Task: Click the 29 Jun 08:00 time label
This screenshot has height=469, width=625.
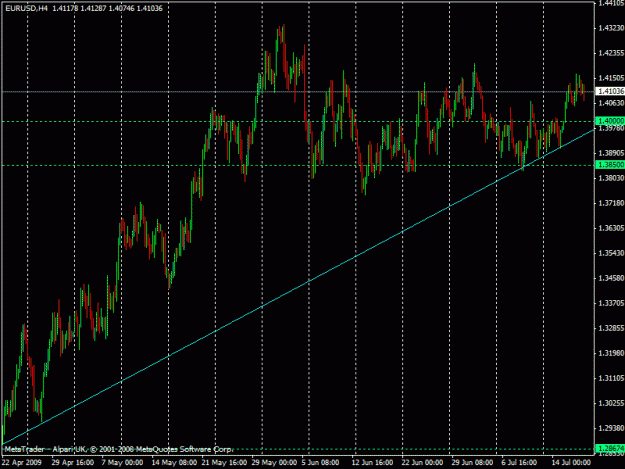Action: [472, 463]
